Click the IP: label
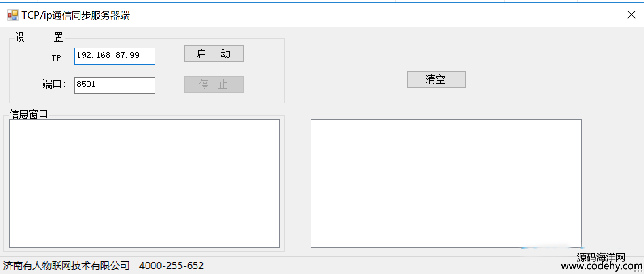Screen dimensions: 644x274 (58, 58)
